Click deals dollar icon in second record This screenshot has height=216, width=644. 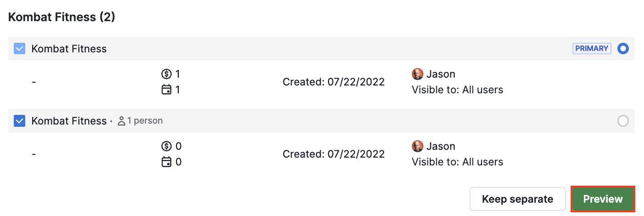[167, 147]
